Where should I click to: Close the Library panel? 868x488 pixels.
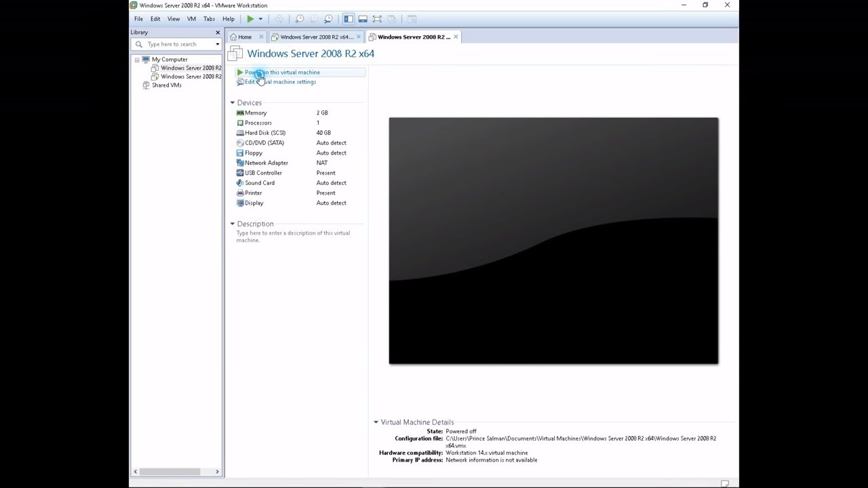tap(218, 32)
